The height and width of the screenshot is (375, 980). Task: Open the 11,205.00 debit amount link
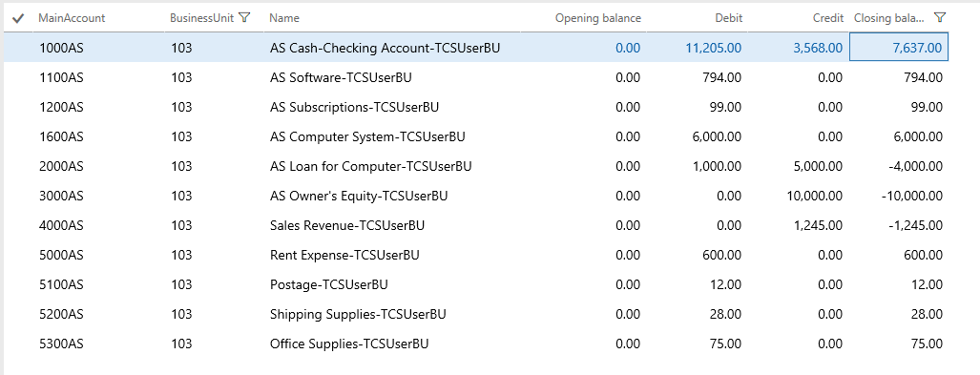point(714,48)
